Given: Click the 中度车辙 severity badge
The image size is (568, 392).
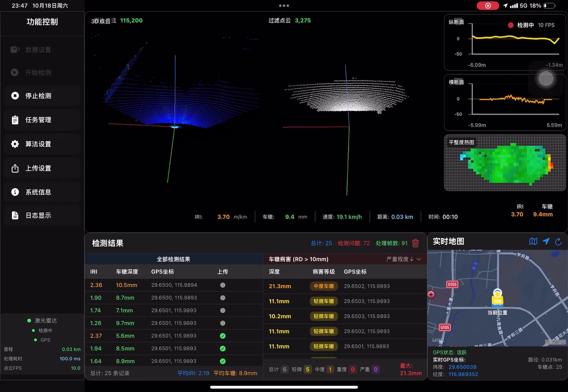Looking at the screenshot, I should point(324,286).
